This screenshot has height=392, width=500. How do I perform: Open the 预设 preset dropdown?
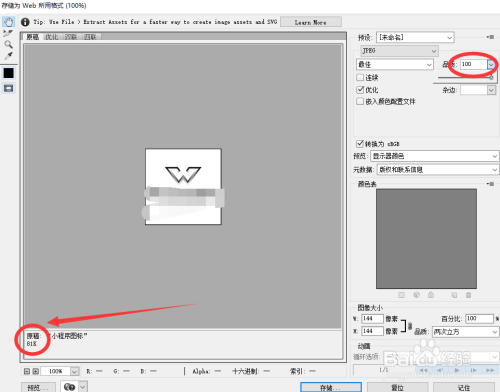click(415, 37)
